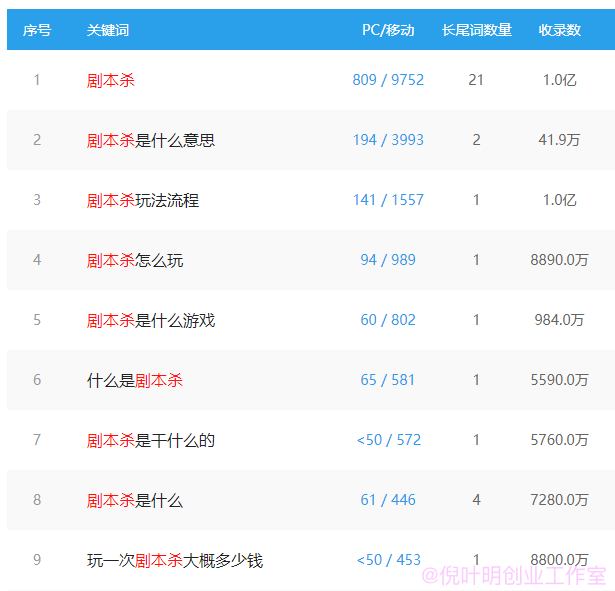Open the keyword 剧本杀玩法流程
615x591 pixels.
(143, 200)
